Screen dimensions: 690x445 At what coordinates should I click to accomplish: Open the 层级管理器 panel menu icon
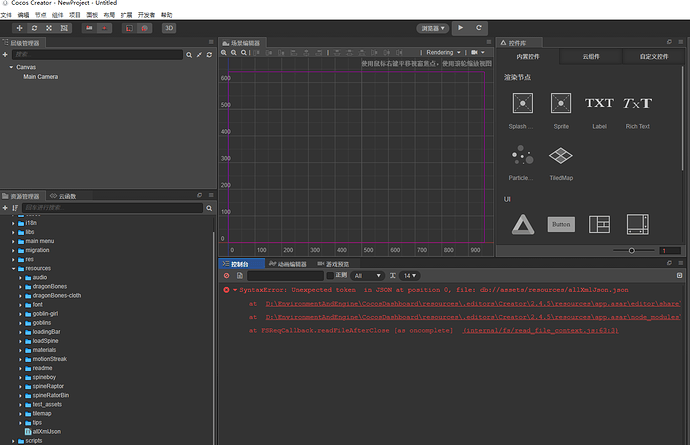click(x=211, y=42)
